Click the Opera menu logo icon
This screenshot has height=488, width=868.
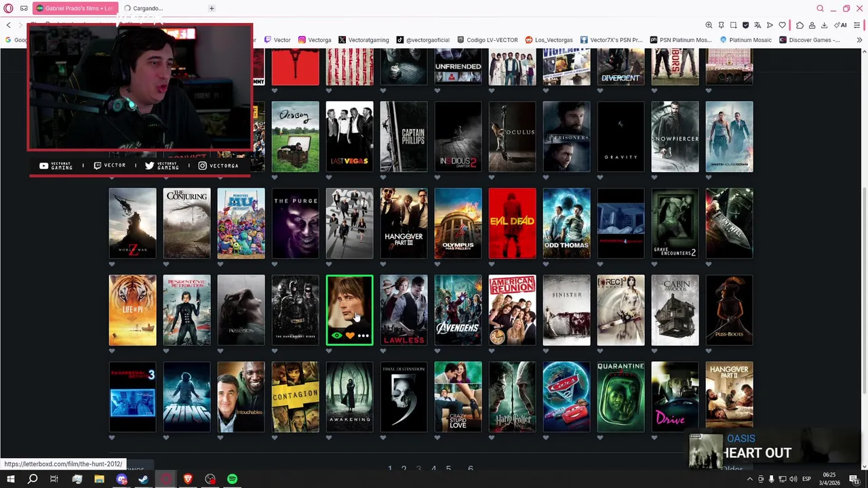coord(9,8)
